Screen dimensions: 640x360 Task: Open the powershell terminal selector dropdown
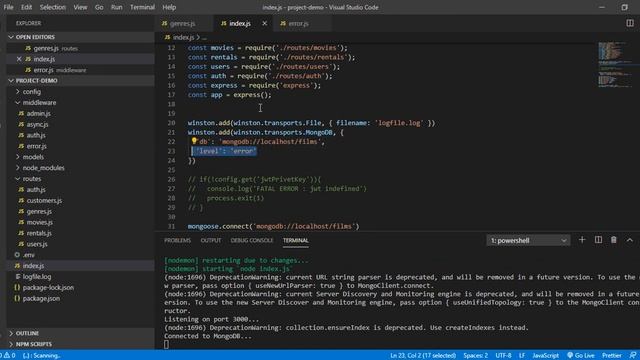pos(528,240)
